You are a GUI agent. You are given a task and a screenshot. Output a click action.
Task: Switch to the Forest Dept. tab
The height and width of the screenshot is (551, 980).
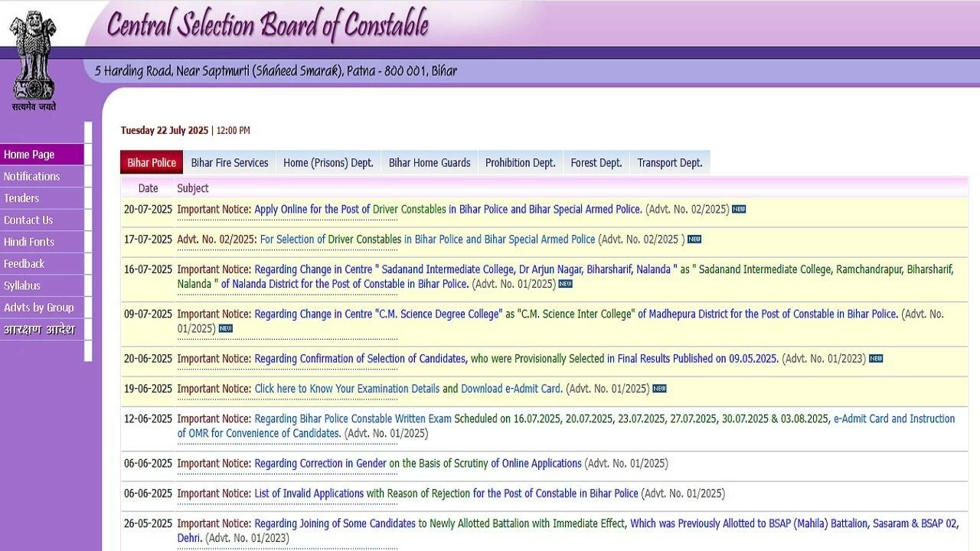[x=596, y=162]
